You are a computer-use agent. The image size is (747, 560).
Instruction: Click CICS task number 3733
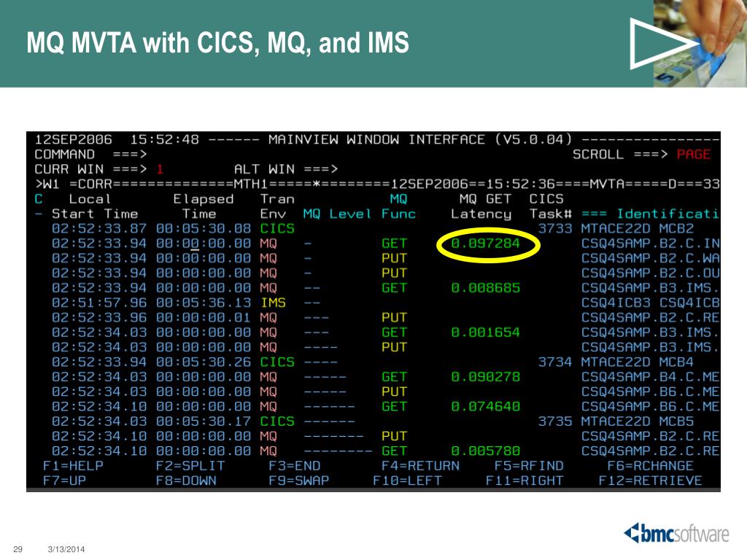pyautogui.click(x=555, y=228)
